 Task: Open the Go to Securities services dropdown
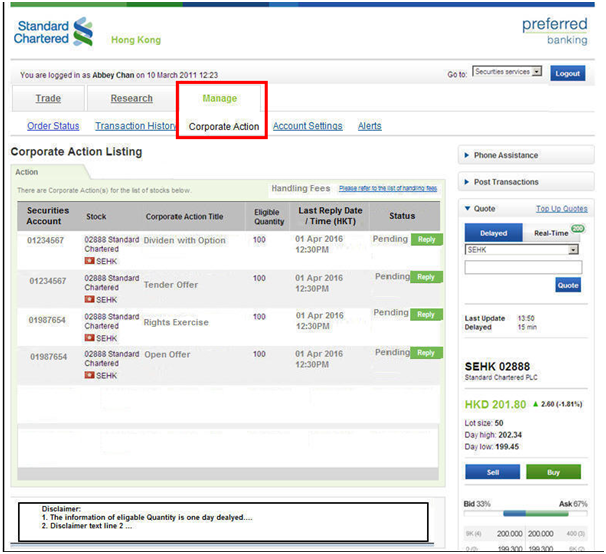(x=507, y=72)
